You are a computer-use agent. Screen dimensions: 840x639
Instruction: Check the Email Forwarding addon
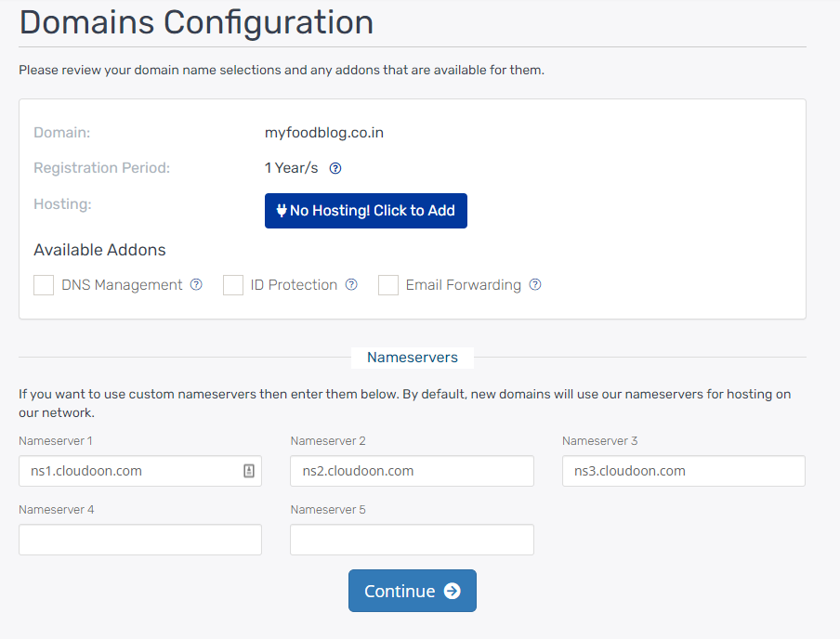pos(388,285)
